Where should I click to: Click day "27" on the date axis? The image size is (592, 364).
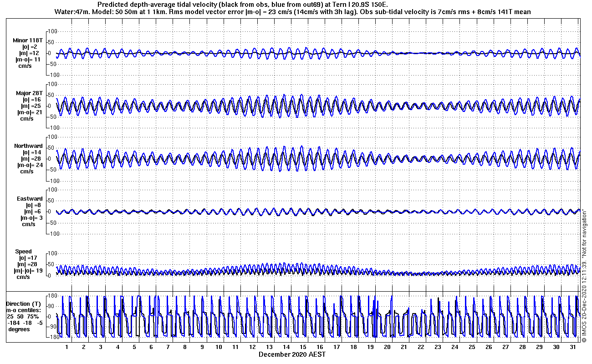pyautogui.click(x=505, y=347)
